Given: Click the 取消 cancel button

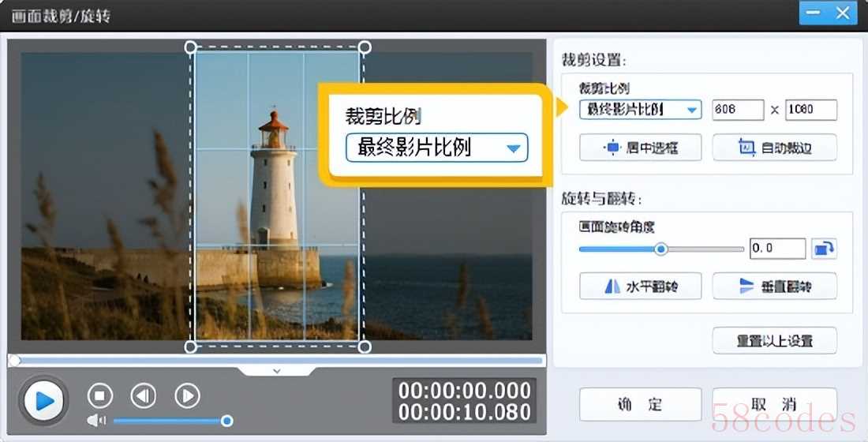Looking at the screenshot, I should (x=774, y=405).
